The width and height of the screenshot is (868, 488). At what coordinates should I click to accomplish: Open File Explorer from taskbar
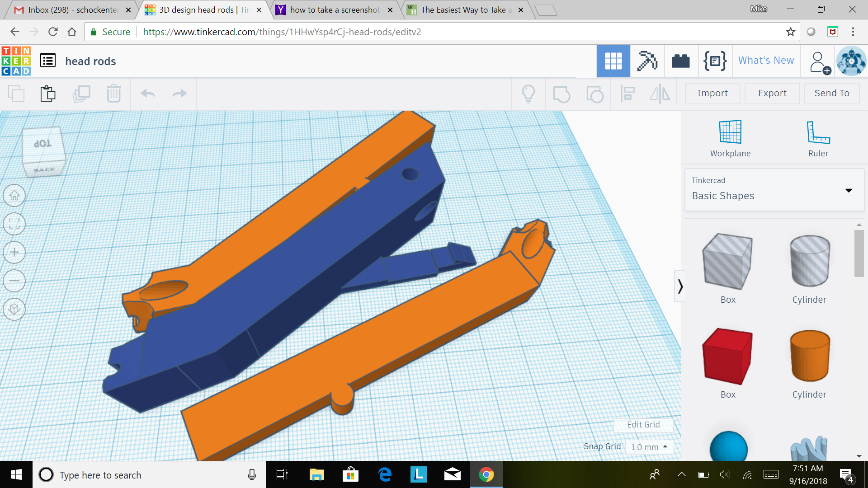point(316,474)
